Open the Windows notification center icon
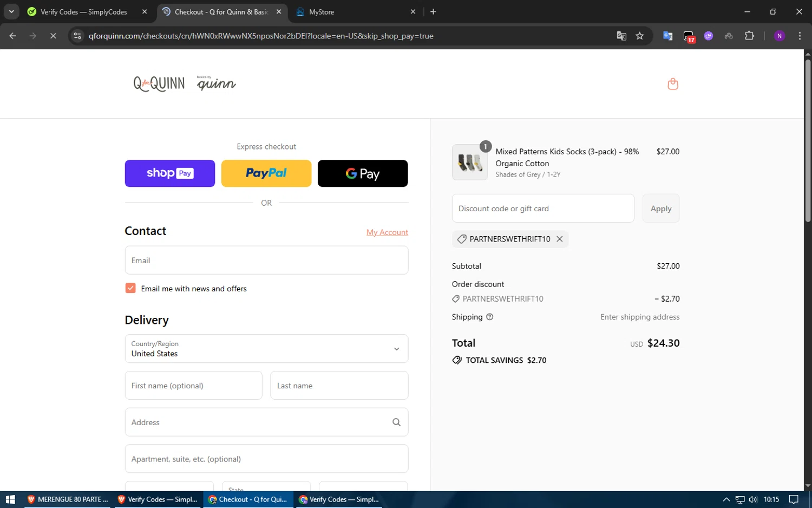The image size is (812, 508). click(794, 499)
